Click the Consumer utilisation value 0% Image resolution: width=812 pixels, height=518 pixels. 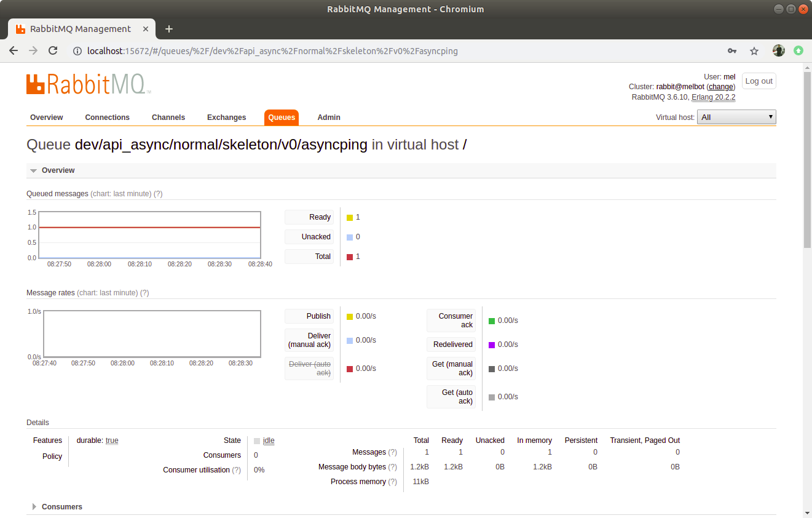coord(259,470)
